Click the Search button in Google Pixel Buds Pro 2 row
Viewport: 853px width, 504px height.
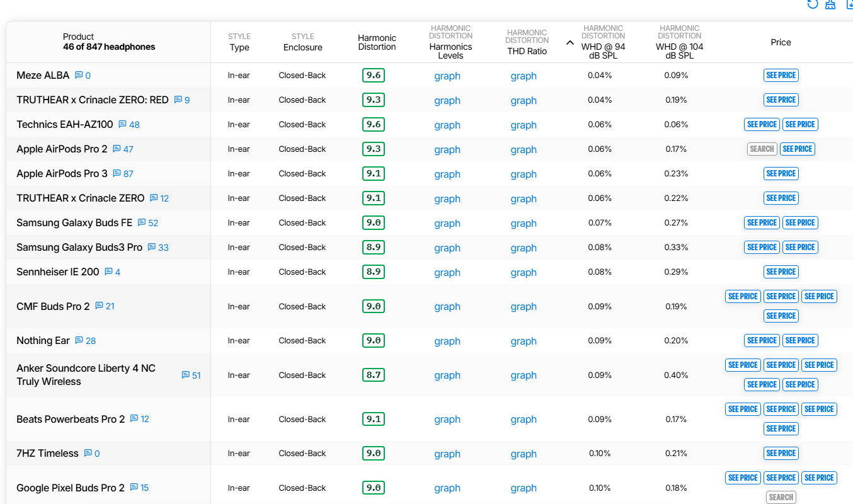(781, 497)
